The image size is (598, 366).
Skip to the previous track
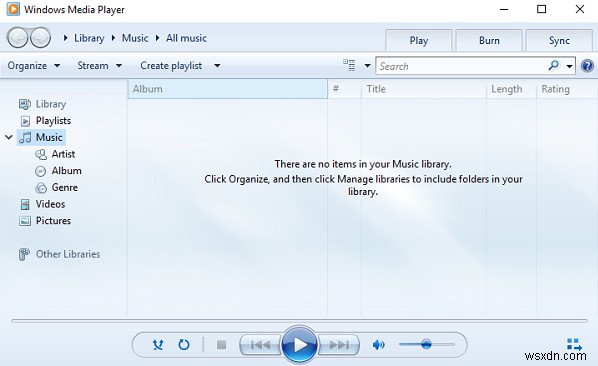[x=260, y=345]
